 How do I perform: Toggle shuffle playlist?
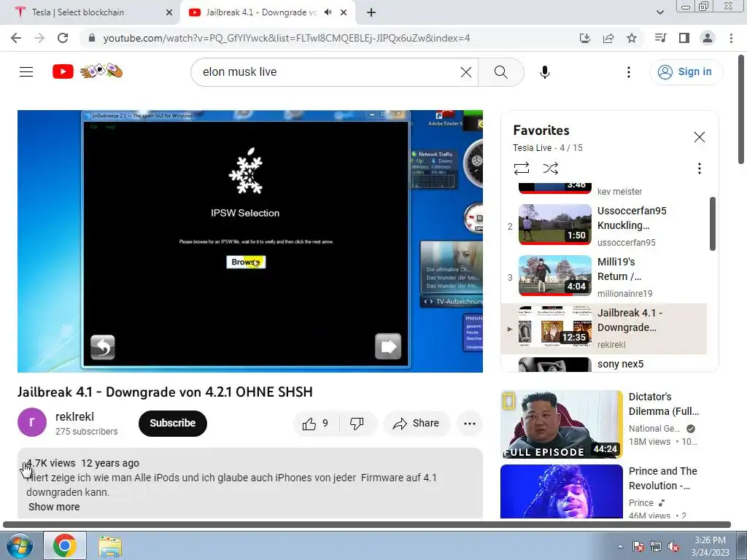550,168
